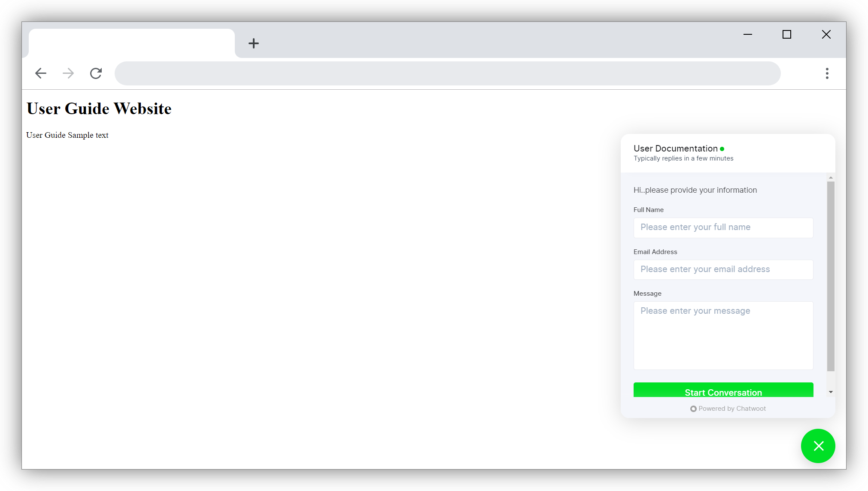Viewport: 868px width, 491px height.
Task: Click the new tab plus icon
Action: 253,42
